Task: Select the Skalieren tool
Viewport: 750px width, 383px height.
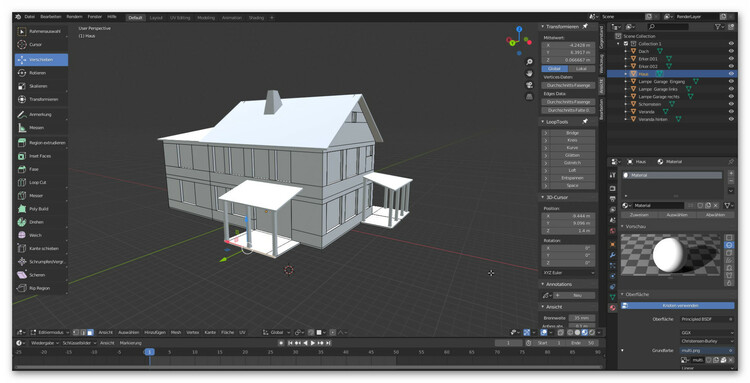Action: click(41, 87)
